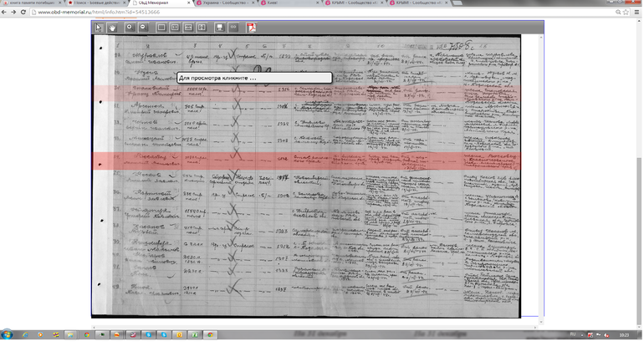Click the fit to width icon
This screenshot has width=644, height=362.
pos(188,28)
